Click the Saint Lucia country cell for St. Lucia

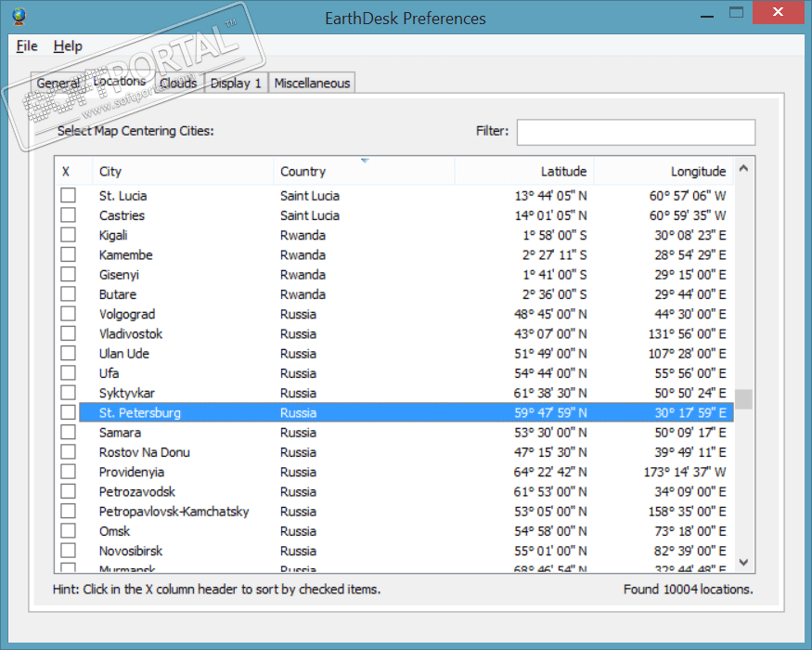[x=310, y=196]
